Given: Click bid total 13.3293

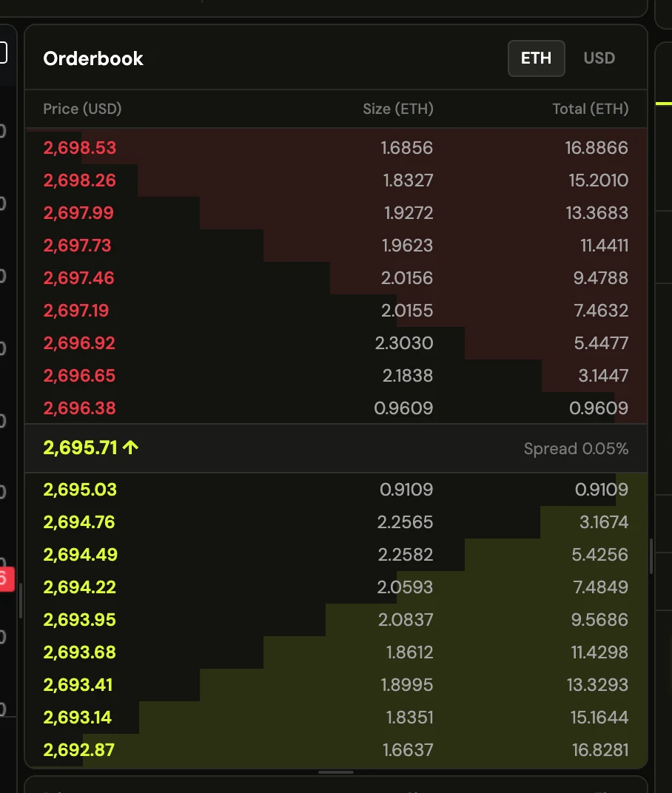Looking at the screenshot, I should coord(597,685).
